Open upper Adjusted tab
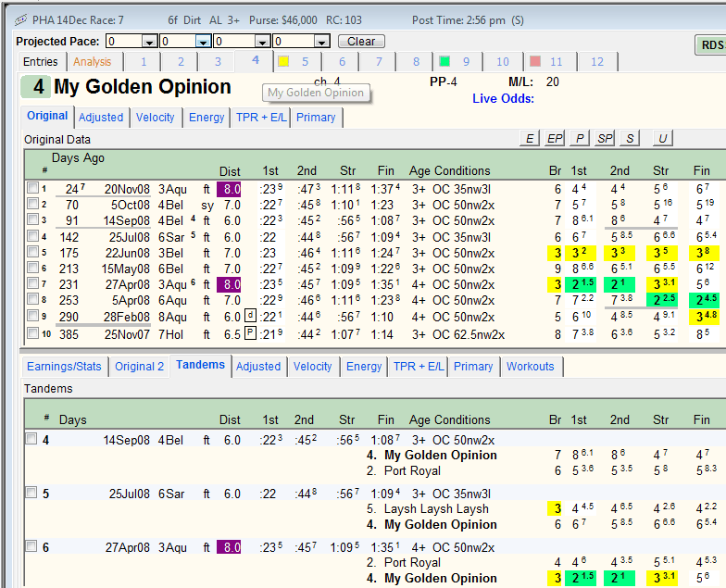 [x=101, y=118]
